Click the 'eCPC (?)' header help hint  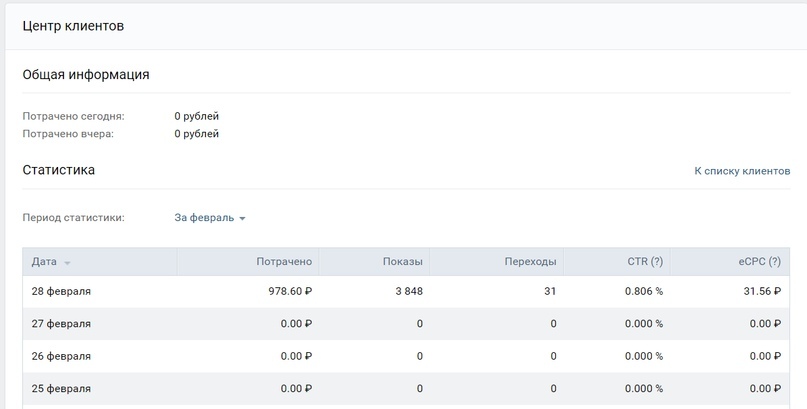tap(775, 261)
